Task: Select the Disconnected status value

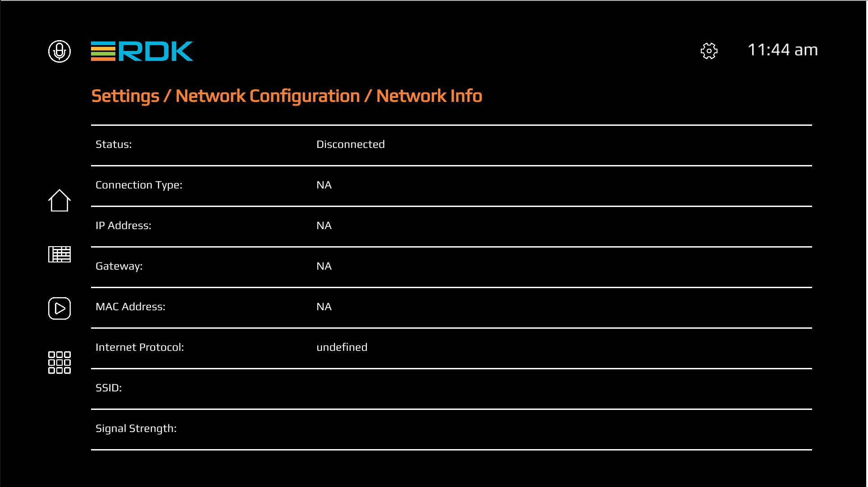Action: [350, 144]
